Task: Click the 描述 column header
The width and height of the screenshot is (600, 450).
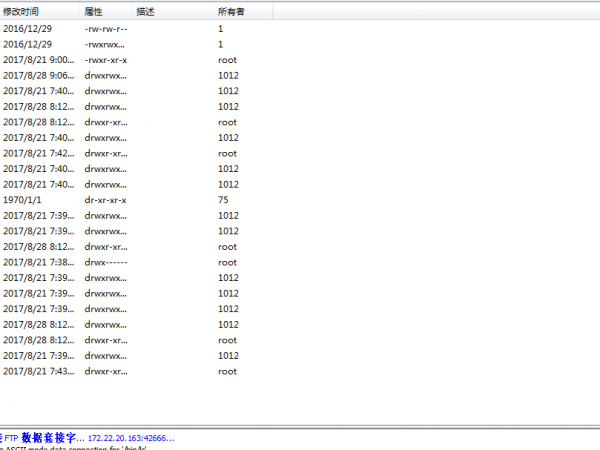Action: tap(146, 11)
